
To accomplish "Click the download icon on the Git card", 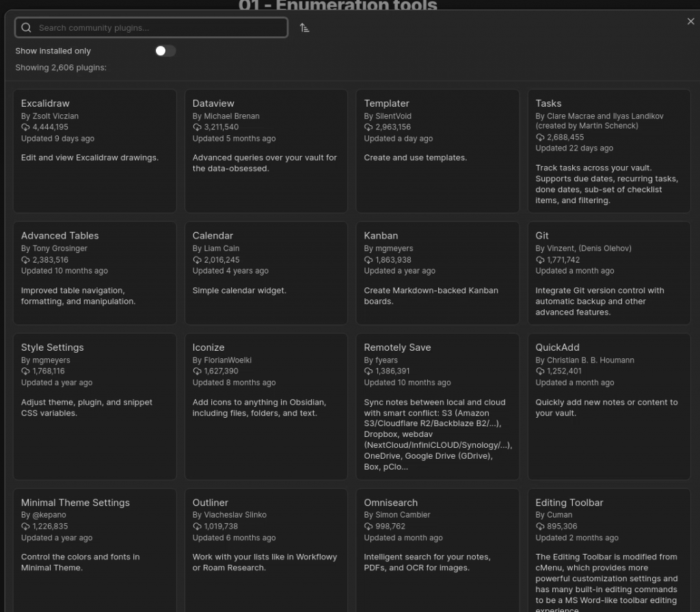I will pos(540,260).
